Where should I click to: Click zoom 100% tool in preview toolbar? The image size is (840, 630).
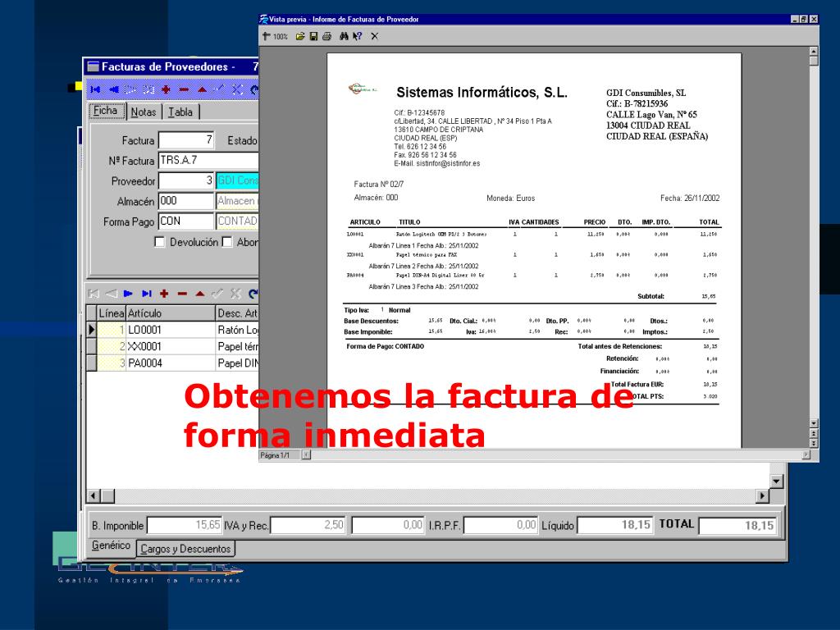pyautogui.click(x=275, y=36)
